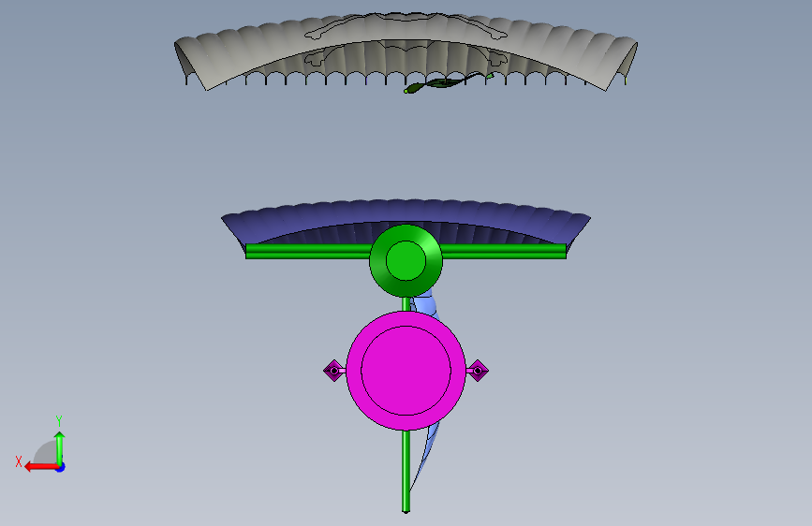
Task: Click the blue Z axis dot
Action: (x=61, y=467)
